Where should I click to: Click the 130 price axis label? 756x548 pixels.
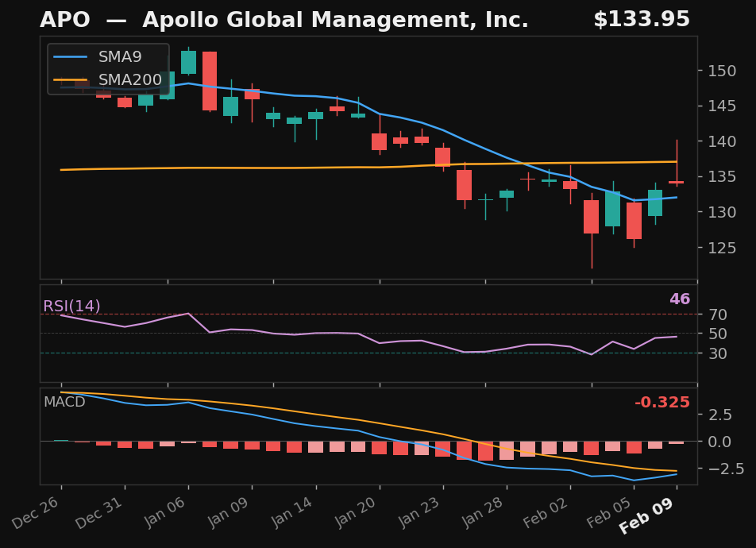[x=722, y=212]
